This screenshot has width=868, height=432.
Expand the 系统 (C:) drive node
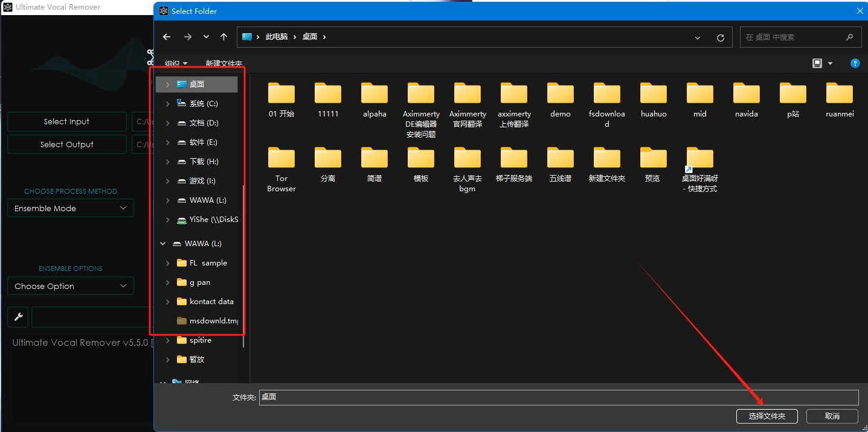click(167, 104)
